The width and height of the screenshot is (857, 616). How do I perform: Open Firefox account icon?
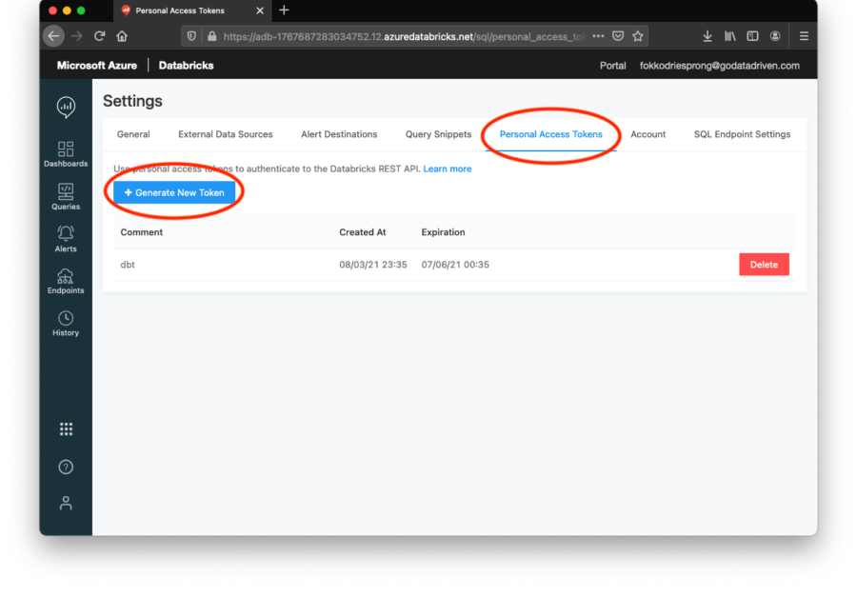(775, 36)
